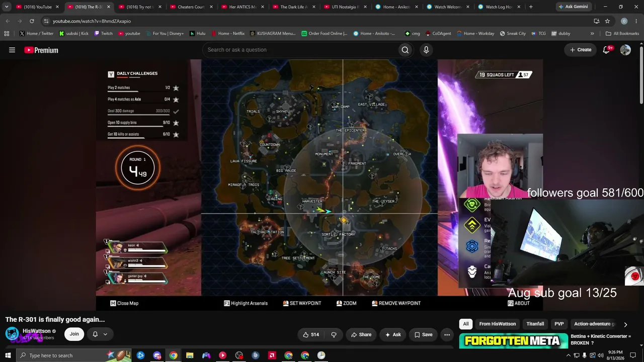Open the All Bookmarks folder

click(622, 34)
